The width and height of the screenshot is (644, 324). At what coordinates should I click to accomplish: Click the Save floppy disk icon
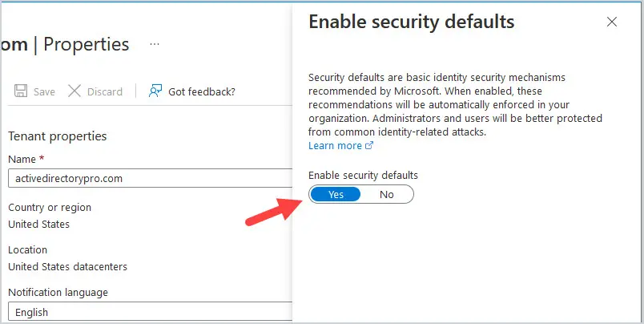(x=21, y=91)
